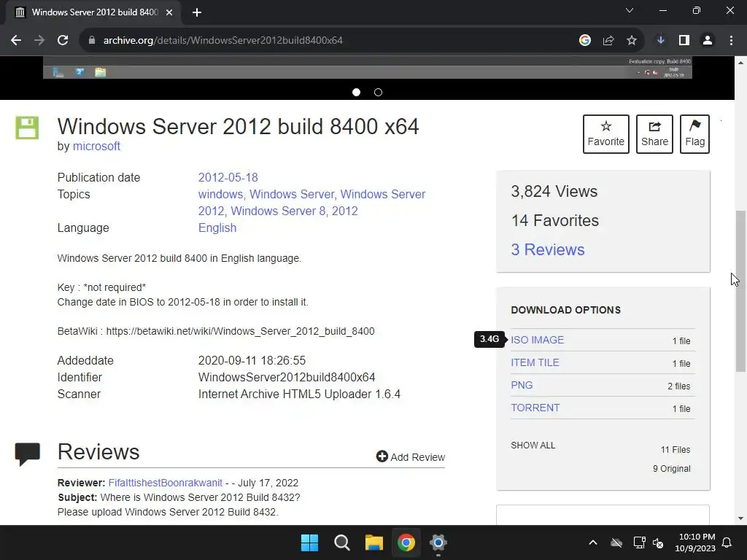Bookmark this page with star icon

632,41
